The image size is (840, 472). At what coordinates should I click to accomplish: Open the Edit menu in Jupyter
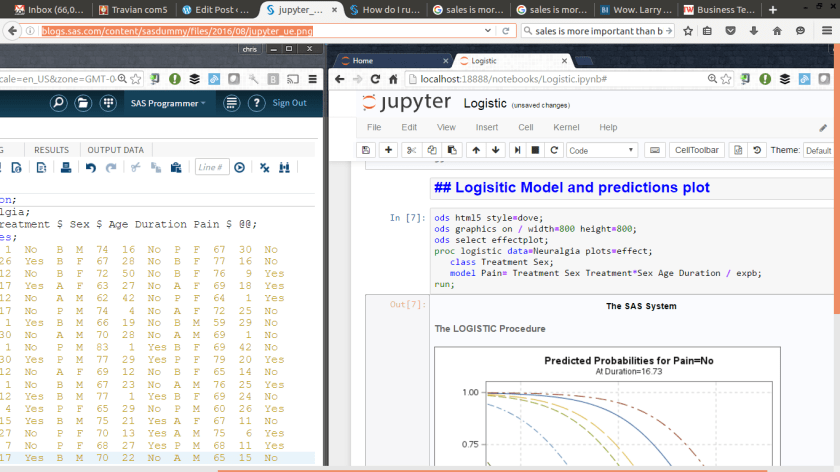click(x=409, y=128)
